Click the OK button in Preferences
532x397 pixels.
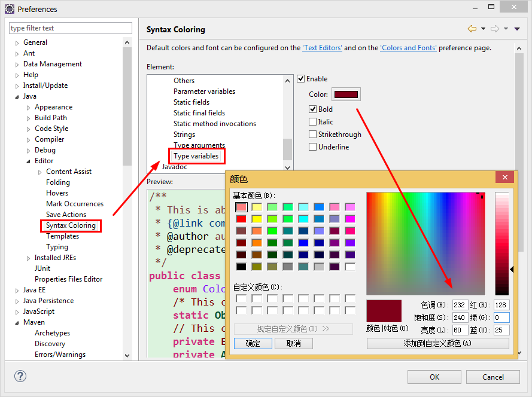click(x=434, y=377)
